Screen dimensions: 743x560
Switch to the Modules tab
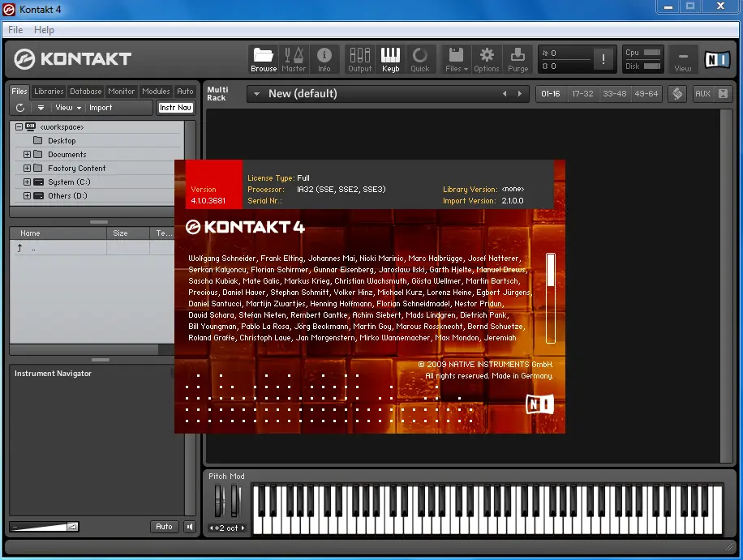point(156,92)
